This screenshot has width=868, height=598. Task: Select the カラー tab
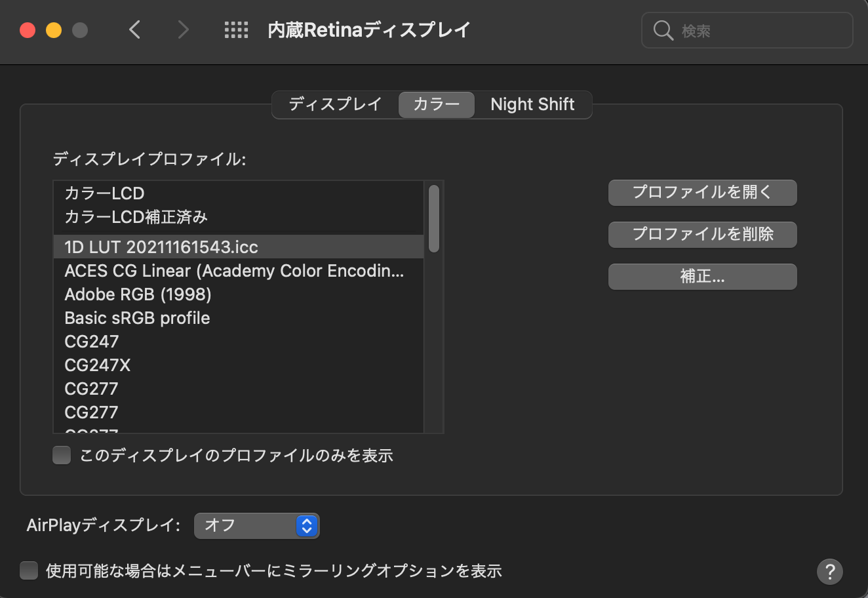[436, 104]
